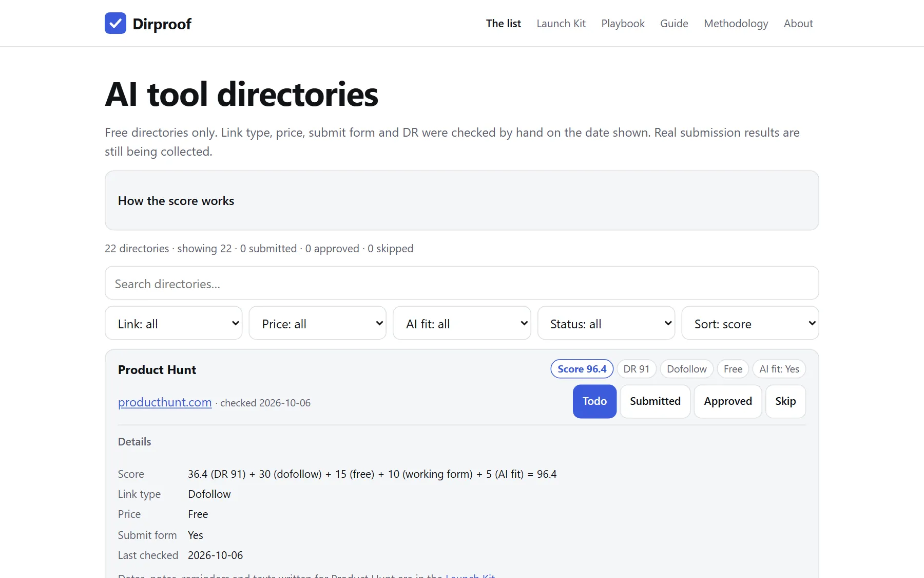The height and width of the screenshot is (578, 924).
Task: Go to The list nav item
Action: [503, 23]
